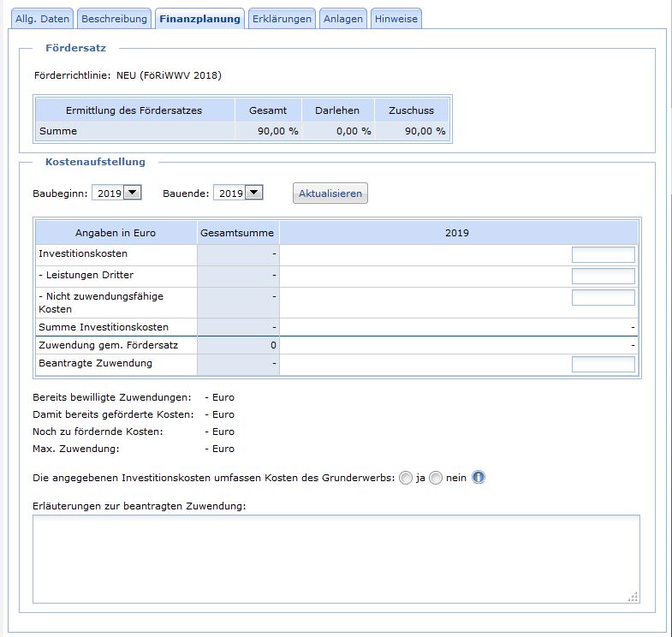Click 'Förderrichtlinie: NEU (FöRiWWV 2018)' text
Image resolution: width=672 pixels, height=637 pixels.
(x=128, y=75)
